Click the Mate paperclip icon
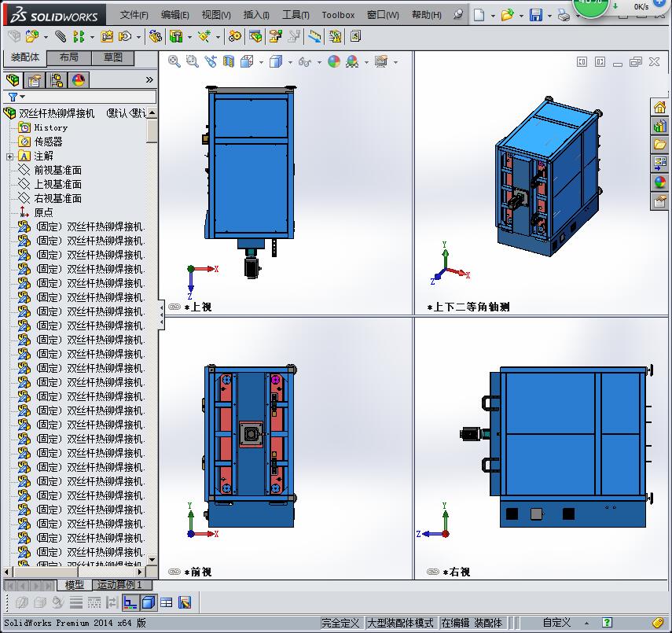 point(61,37)
